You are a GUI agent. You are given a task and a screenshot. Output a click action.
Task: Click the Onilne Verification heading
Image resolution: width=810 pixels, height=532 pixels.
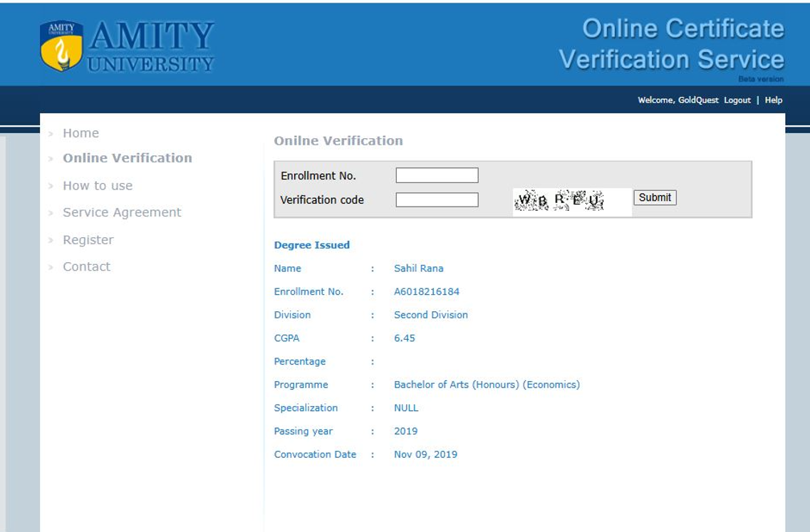tap(338, 141)
